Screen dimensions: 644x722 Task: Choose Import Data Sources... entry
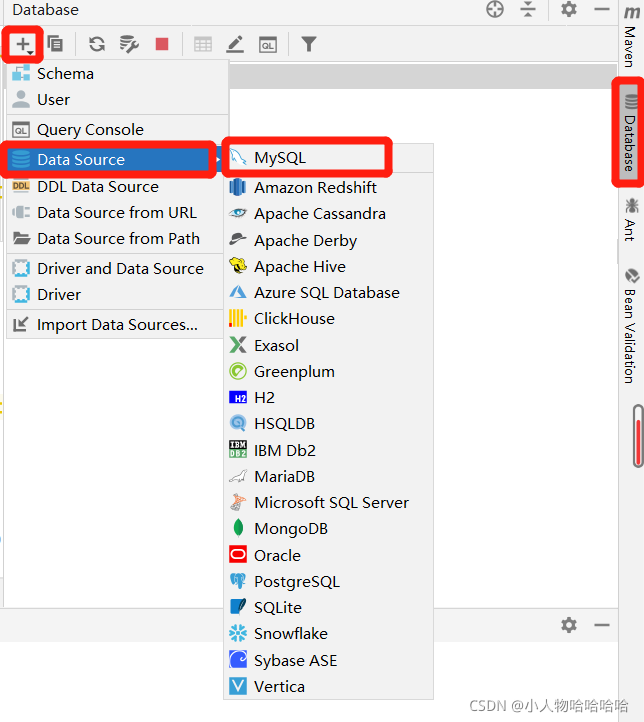pos(115,325)
